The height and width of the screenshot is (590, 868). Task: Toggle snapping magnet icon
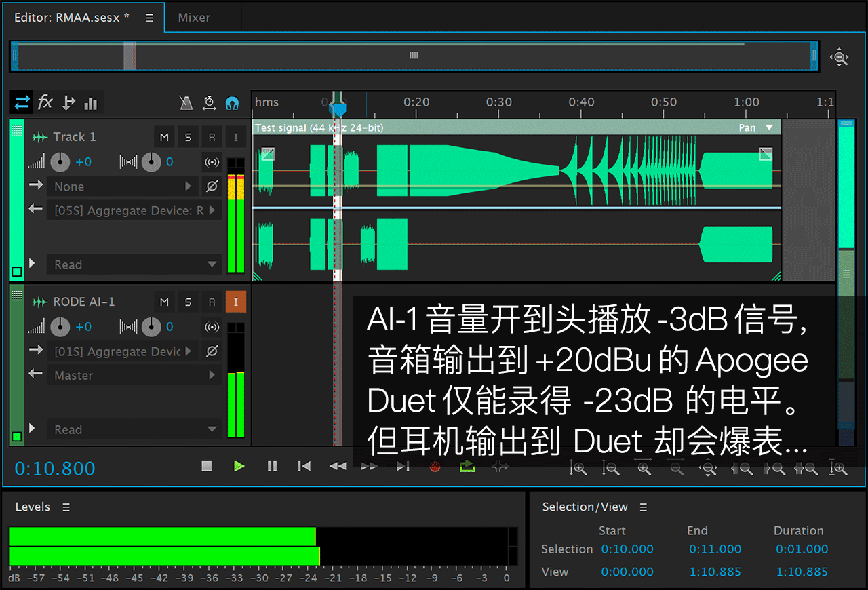coord(233,103)
